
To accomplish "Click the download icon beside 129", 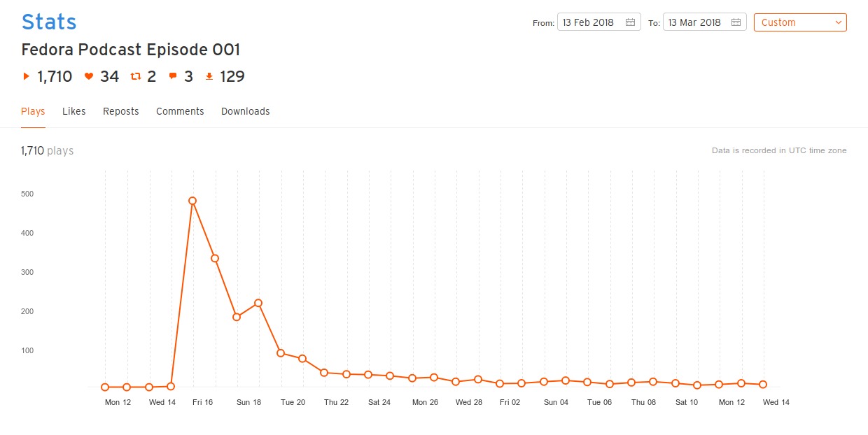I will [209, 76].
